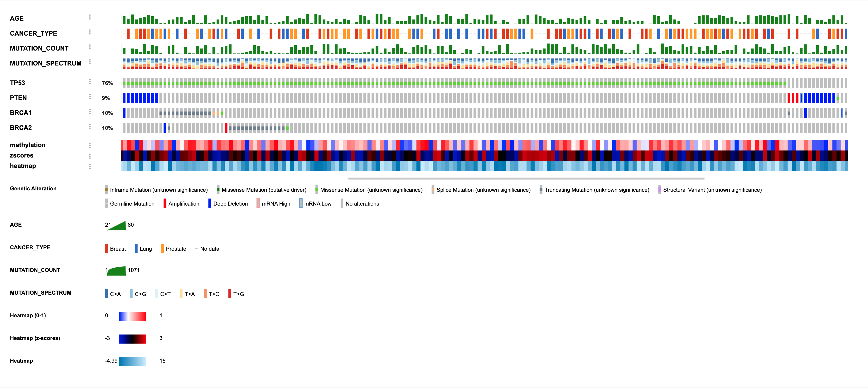Click the Amplification red legend swatch
Screen dimensions: 868x388
pyautogui.click(x=165, y=203)
